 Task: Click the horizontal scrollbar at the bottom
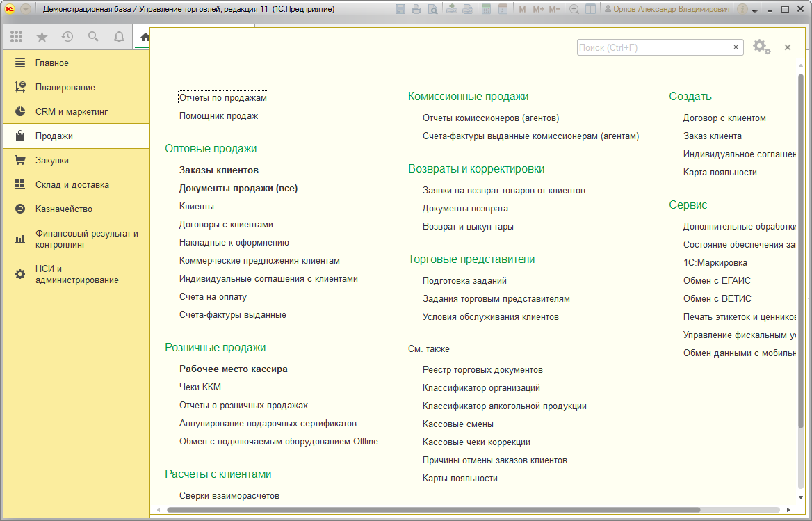point(433,510)
